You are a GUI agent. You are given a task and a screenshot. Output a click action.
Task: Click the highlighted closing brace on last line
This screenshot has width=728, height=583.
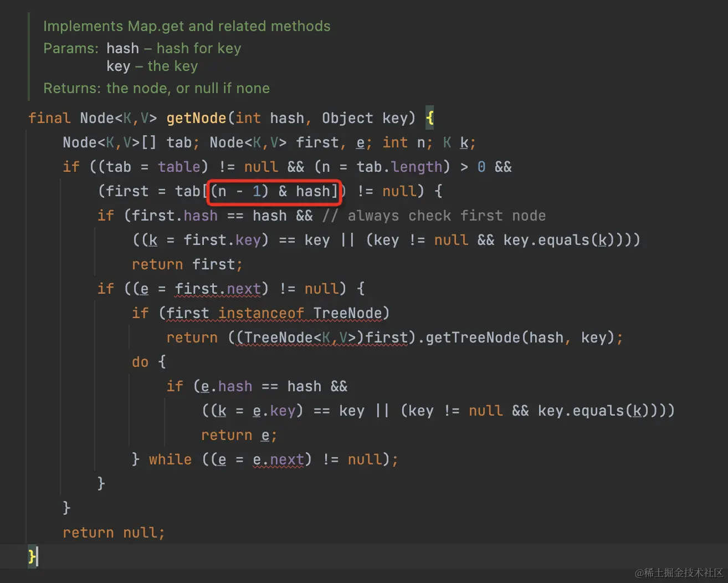pyautogui.click(x=32, y=556)
